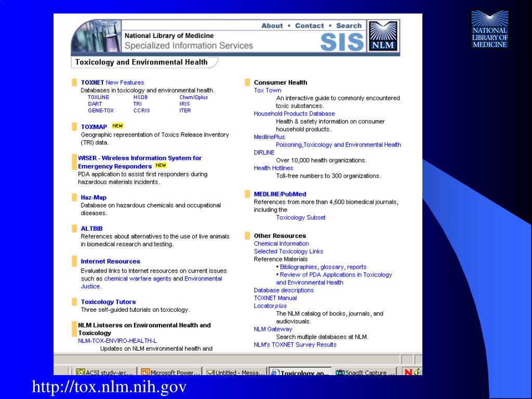Open the Toxicology Subset link
This screenshot has width=532, height=399.
tap(301, 218)
